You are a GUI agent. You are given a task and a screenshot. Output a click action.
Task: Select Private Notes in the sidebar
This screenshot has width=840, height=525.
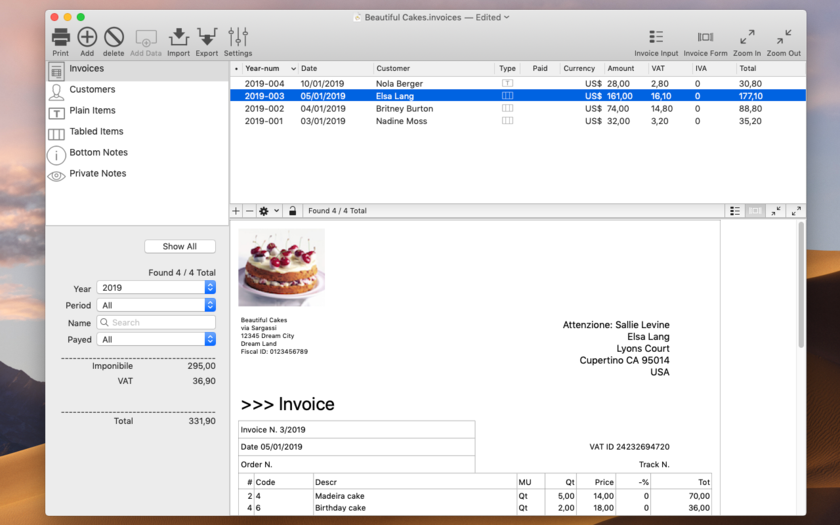point(97,174)
